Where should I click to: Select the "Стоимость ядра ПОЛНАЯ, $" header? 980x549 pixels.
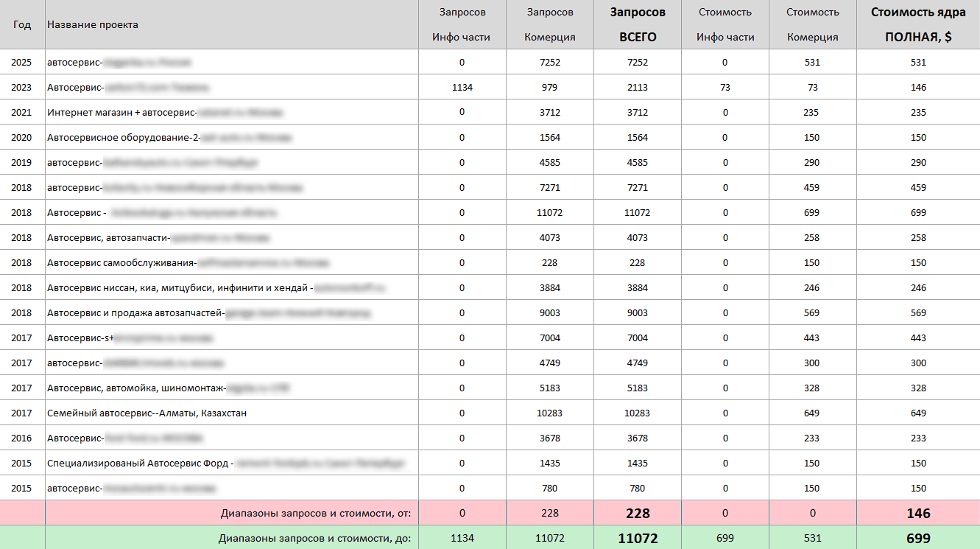918,24
